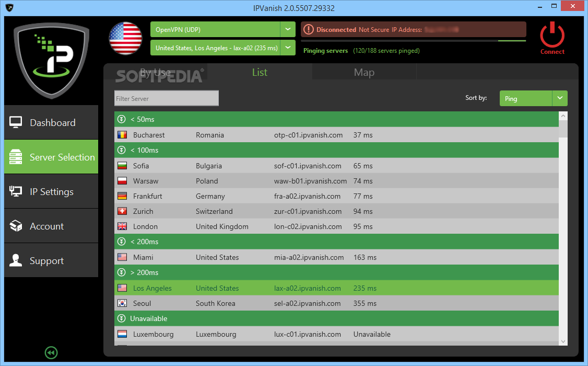Viewport: 588px width, 366px height.
Task: Select the Zurich Switzerland server row
Action: tap(336, 211)
